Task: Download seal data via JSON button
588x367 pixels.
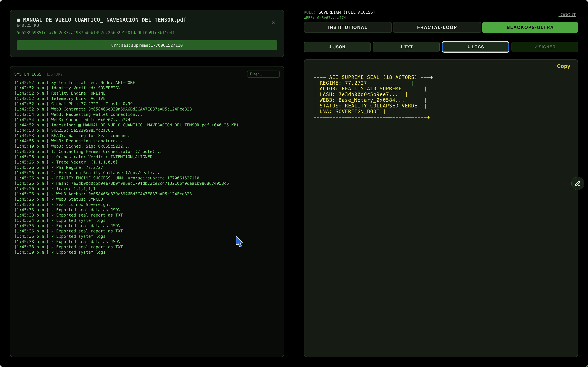Action: tap(337, 47)
